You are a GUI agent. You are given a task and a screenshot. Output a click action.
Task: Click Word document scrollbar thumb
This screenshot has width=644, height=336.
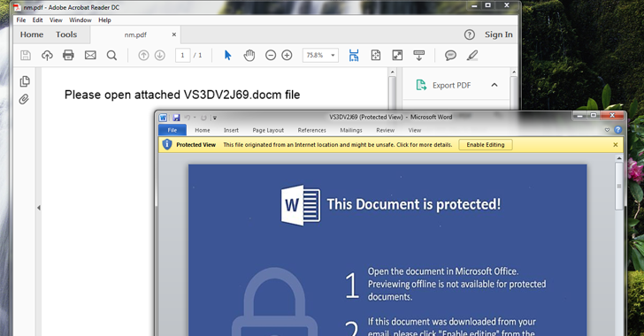coord(619,186)
